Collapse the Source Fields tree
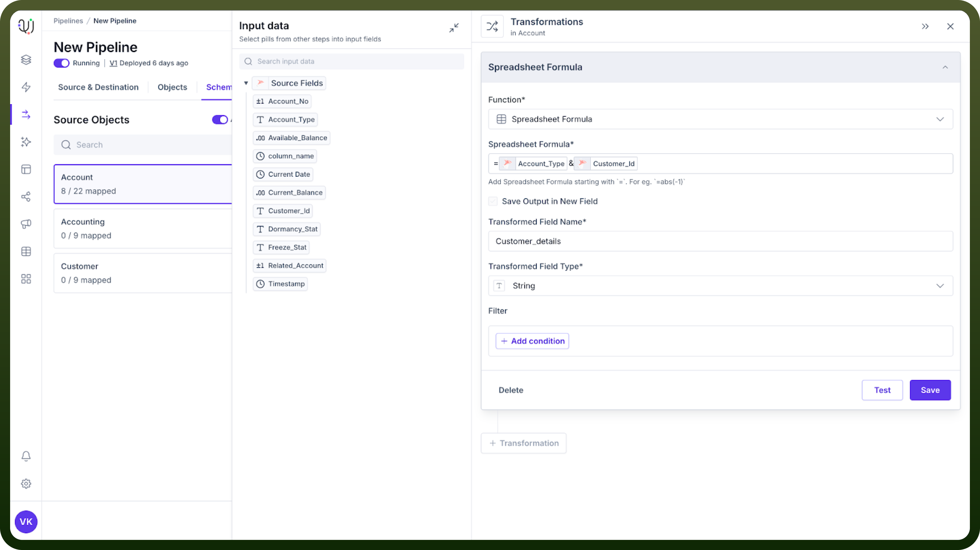Image resolution: width=980 pixels, height=550 pixels. [246, 83]
